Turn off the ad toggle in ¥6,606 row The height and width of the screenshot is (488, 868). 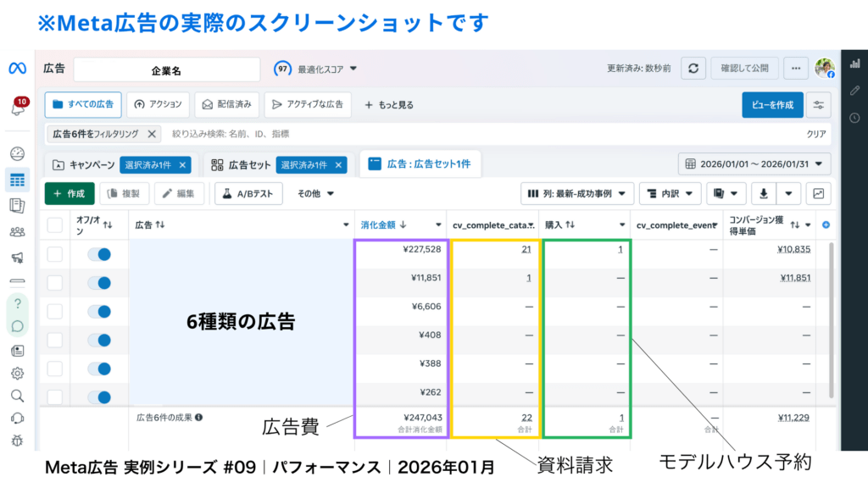click(100, 312)
